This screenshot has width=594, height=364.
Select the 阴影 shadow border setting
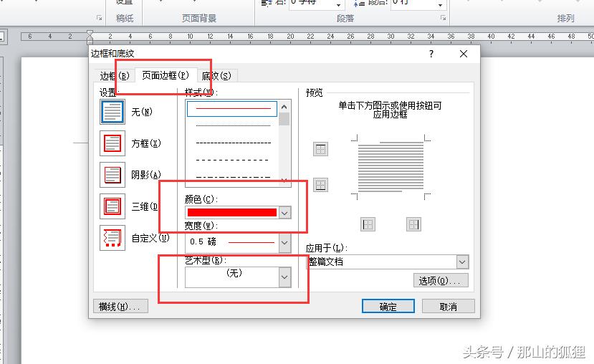pos(112,175)
